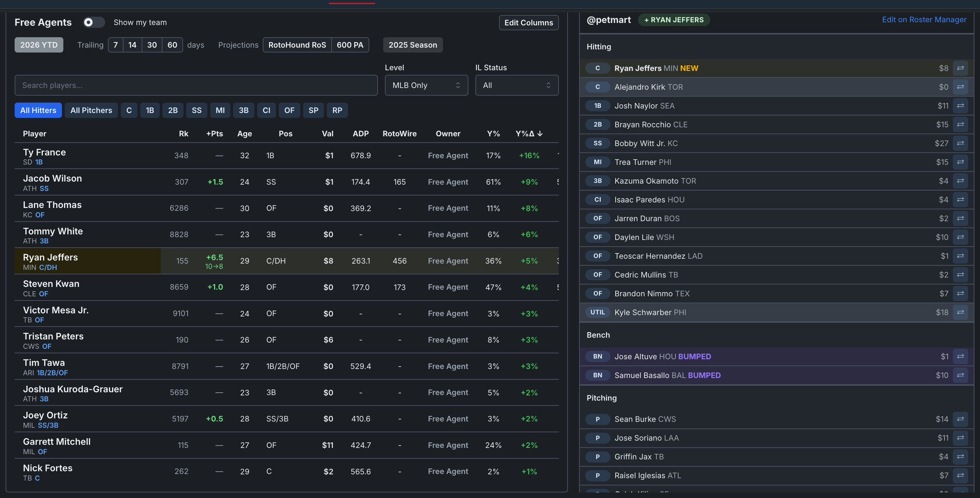Select the RotoHound RoS projections option
Screen dimensions: 980x498
pyautogui.click(x=297, y=45)
